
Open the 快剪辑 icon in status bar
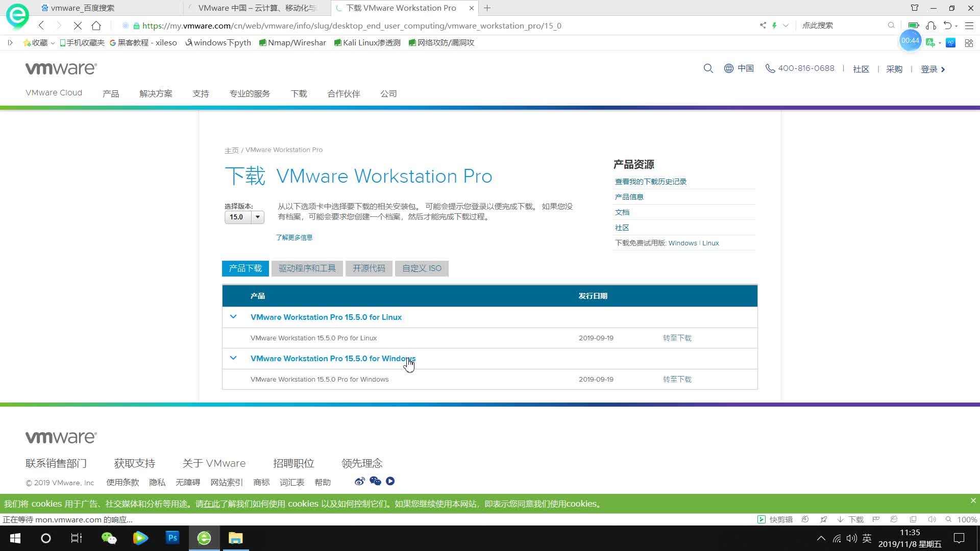tap(761, 519)
